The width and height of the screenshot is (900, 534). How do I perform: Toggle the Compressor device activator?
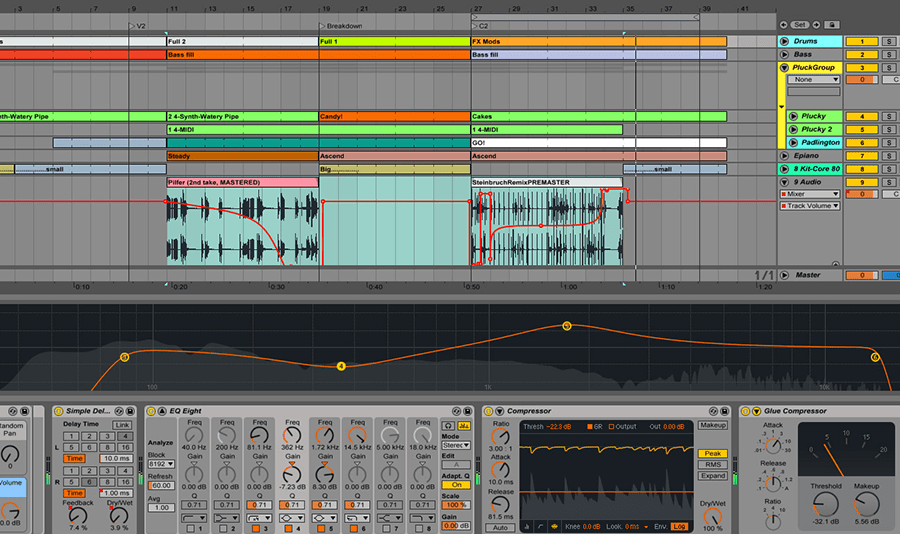(x=488, y=411)
